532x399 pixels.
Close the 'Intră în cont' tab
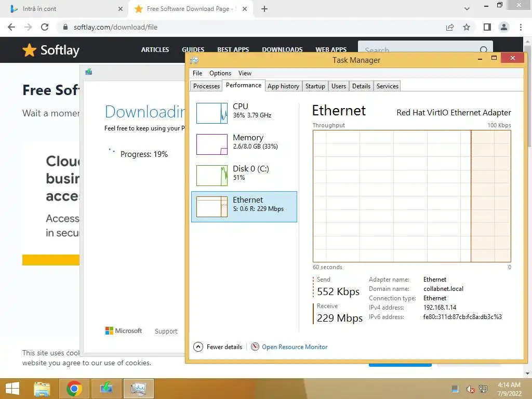coord(121,9)
